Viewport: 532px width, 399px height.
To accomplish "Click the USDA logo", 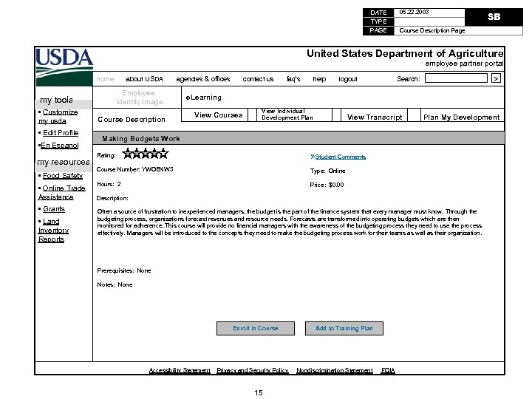I will tap(64, 66).
